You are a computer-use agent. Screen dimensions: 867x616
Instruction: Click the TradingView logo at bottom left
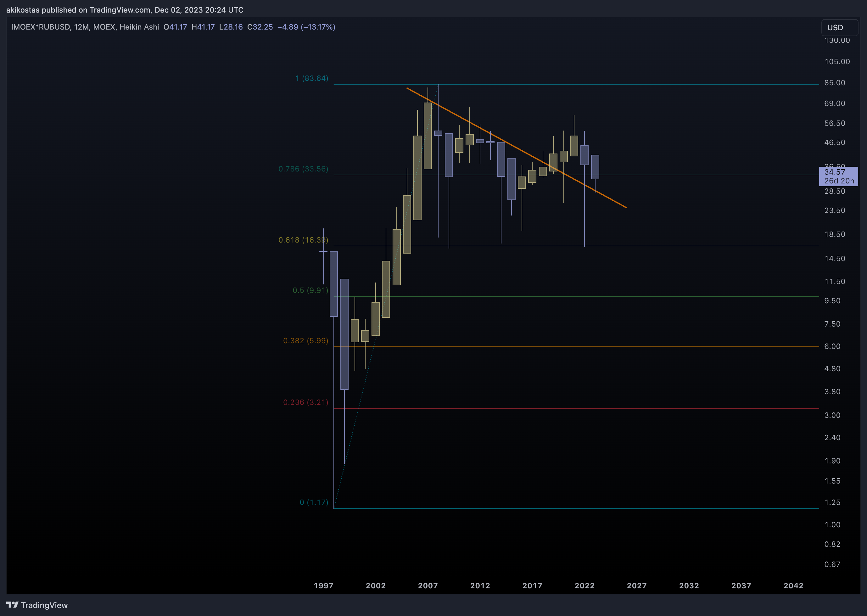[x=37, y=605]
